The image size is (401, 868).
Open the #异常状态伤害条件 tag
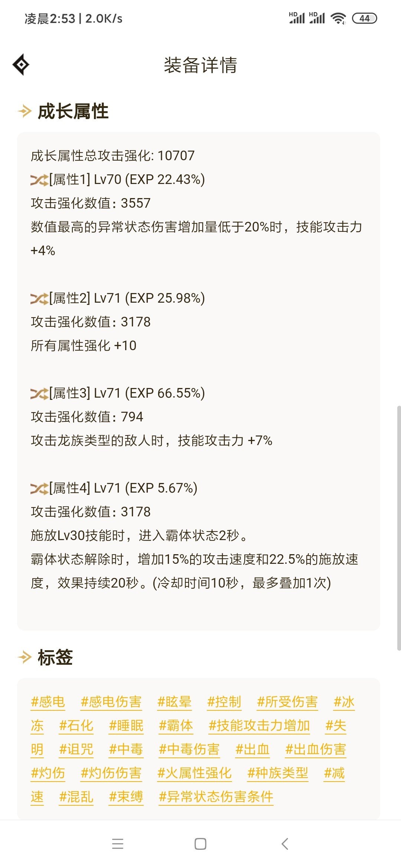click(216, 797)
